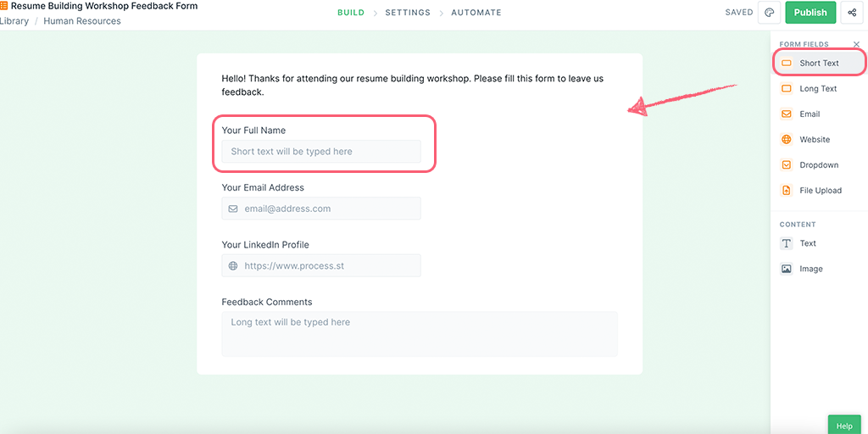Click the globe icon in LinkedIn input
Screen dimensions: 868x434
pyautogui.click(x=233, y=265)
